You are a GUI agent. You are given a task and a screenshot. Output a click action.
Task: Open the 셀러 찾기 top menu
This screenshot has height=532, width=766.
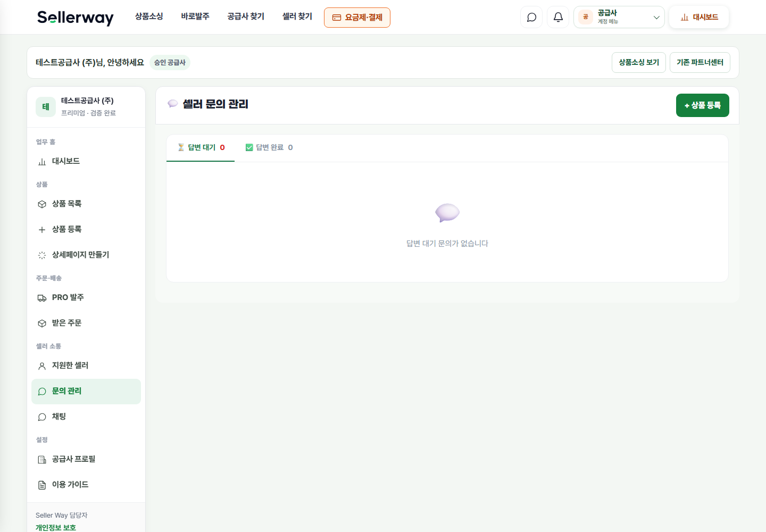point(297,16)
